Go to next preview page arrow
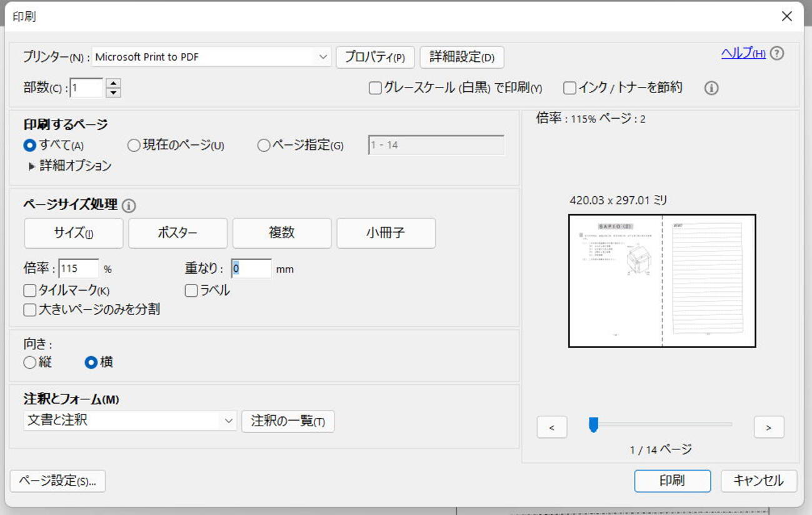Screen dimensions: 812x515 coord(768,427)
